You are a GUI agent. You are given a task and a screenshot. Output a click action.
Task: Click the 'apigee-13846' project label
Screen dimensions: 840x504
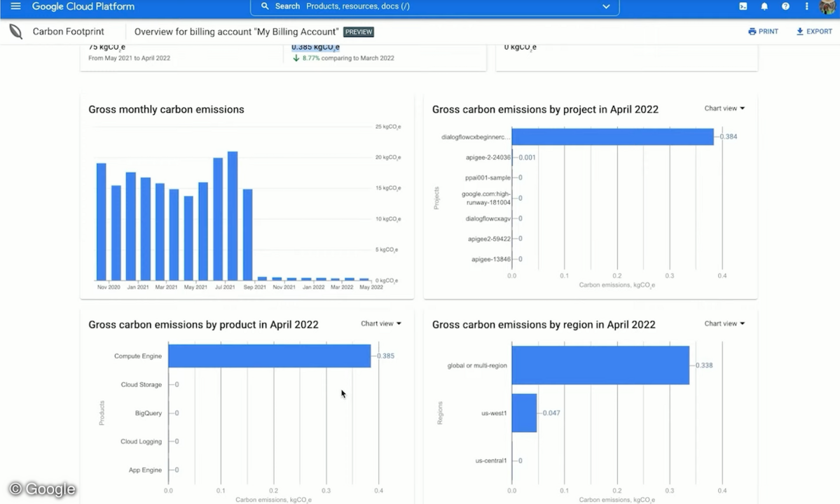pyautogui.click(x=490, y=259)
